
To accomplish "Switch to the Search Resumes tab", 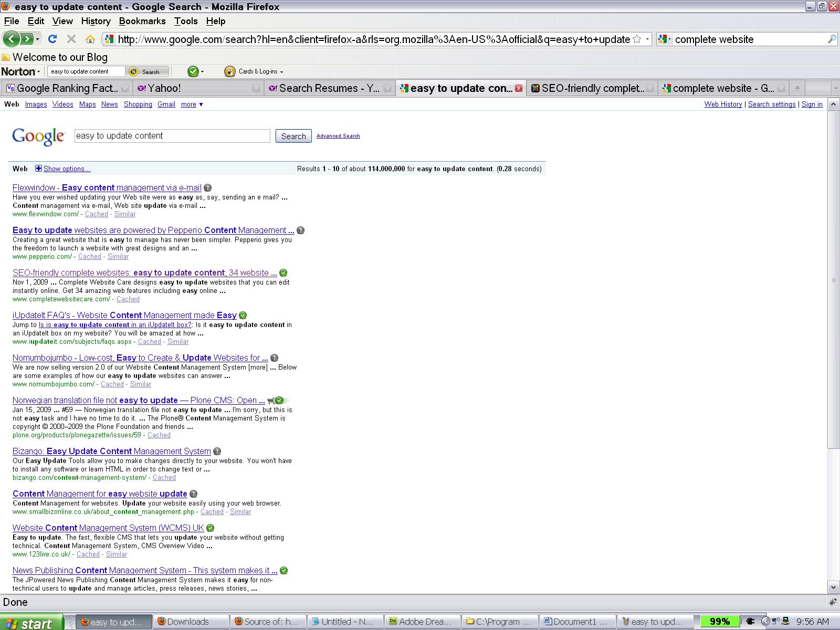I will click(x=329, y=88).
